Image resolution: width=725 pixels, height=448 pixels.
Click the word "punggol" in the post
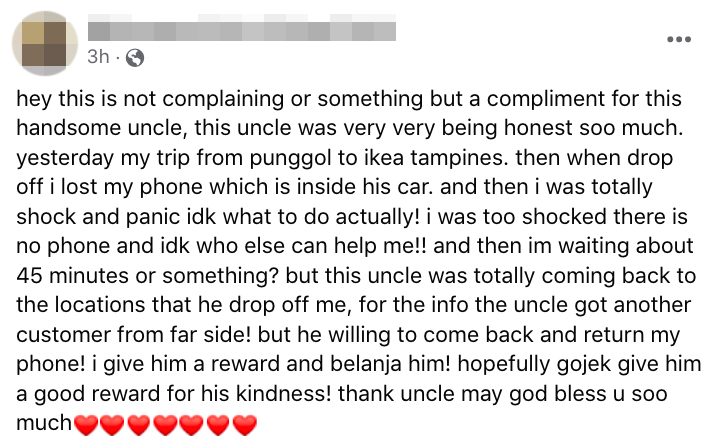pyautogui.click(x=289, y=156)
